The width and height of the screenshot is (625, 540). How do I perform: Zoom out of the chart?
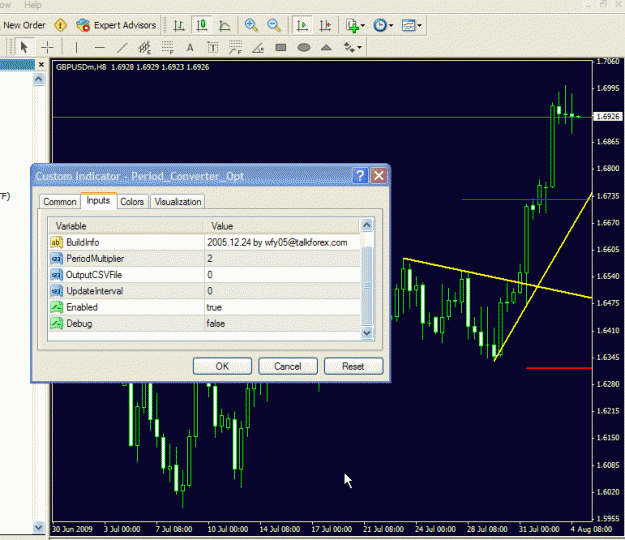274,26
